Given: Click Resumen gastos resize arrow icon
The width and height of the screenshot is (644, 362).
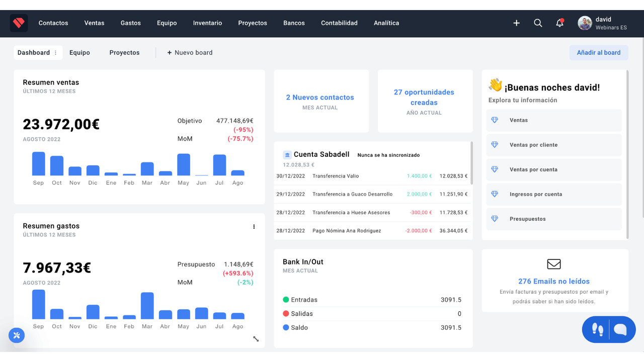Looking at the screenshot, I should pyautogui.click(x=256, y=339).
